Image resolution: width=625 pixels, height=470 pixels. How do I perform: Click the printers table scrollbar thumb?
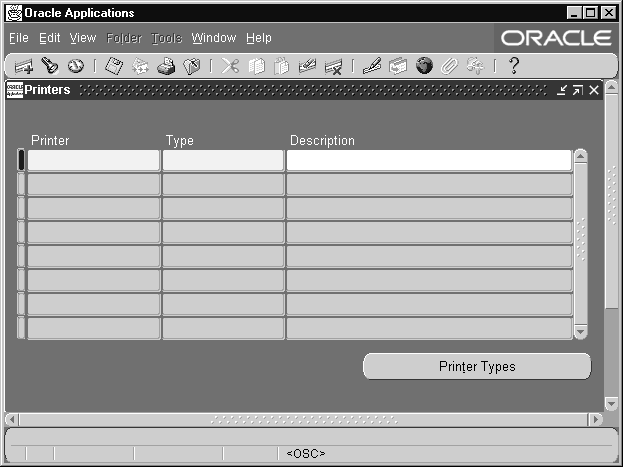coord(581,243)
